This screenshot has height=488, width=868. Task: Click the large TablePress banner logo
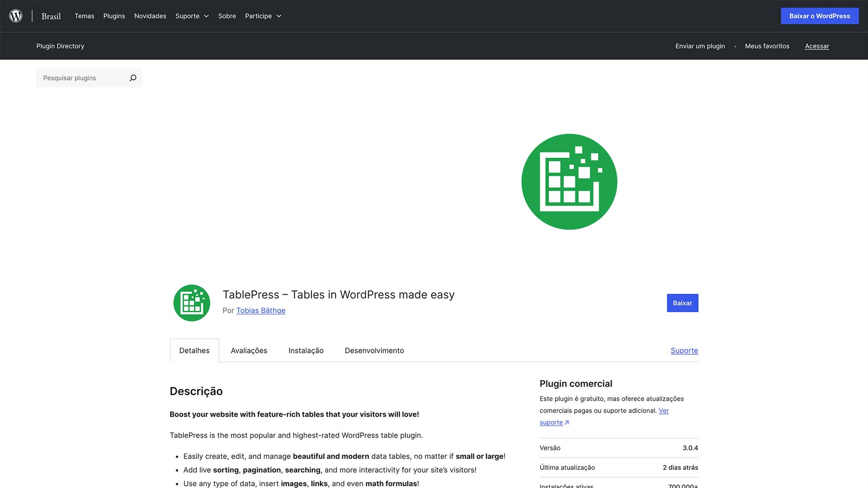pos(569,182)
